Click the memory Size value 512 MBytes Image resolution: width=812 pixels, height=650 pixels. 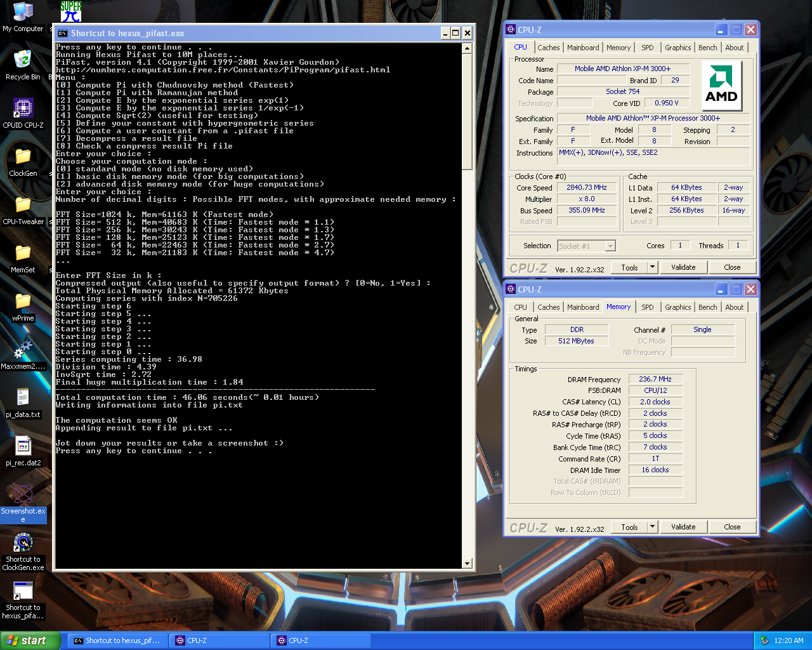[x=576, y=341]
